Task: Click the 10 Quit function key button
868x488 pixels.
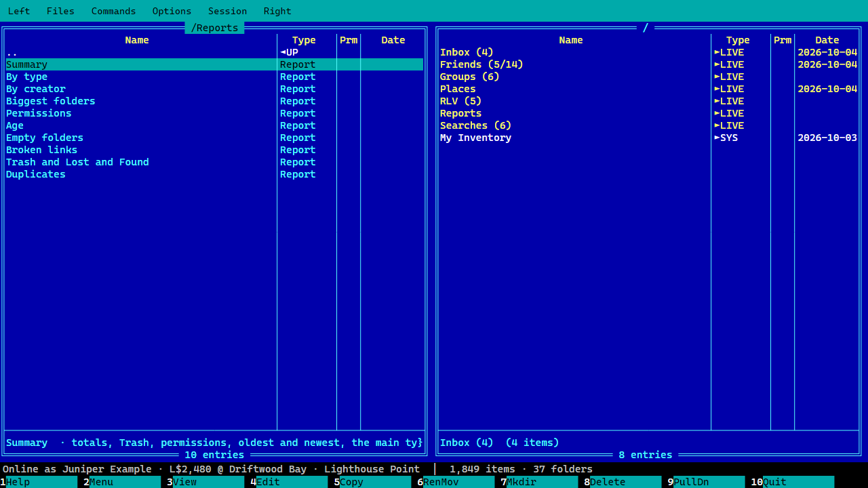Action: [792, 482]
